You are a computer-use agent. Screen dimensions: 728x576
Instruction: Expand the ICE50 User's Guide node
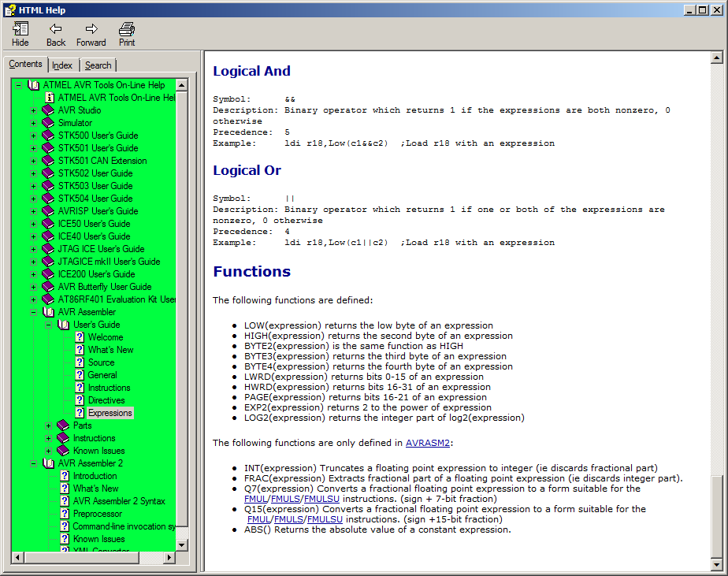[33, 224]
